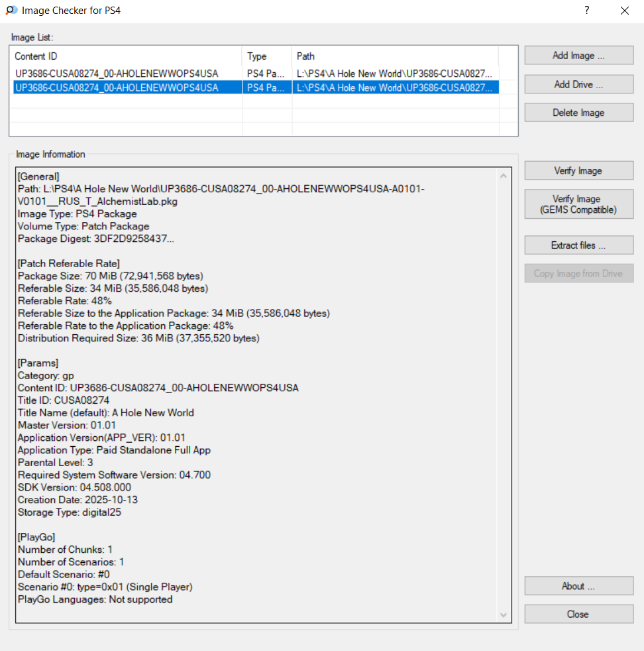This screenshot has height=651, width=644.
Task: Select the first image row in list
Action: (x=117, y=74)
